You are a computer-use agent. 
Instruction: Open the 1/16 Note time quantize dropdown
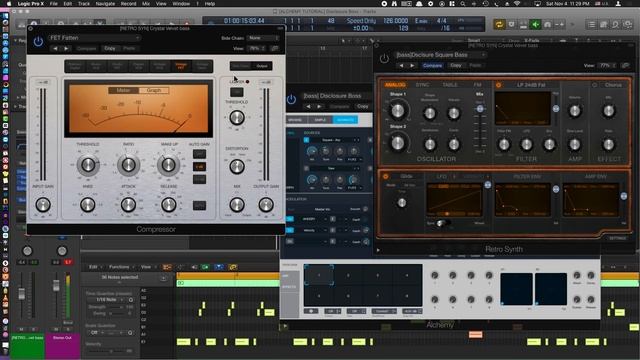click(x=108, y=300)
